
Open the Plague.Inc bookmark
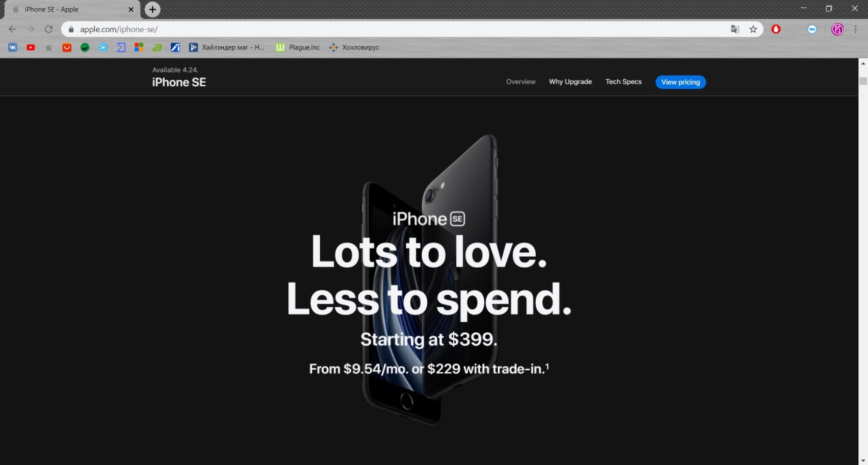tap(298, 47)
